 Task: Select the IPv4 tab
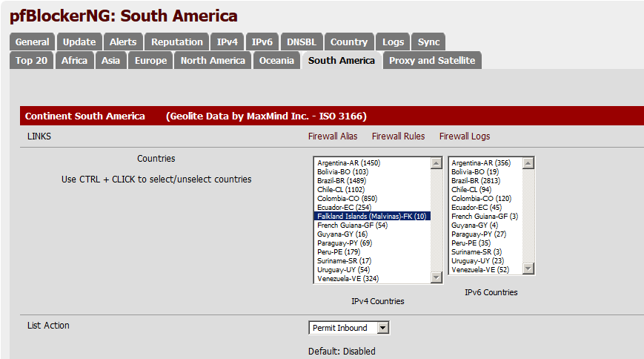point(227,42)
